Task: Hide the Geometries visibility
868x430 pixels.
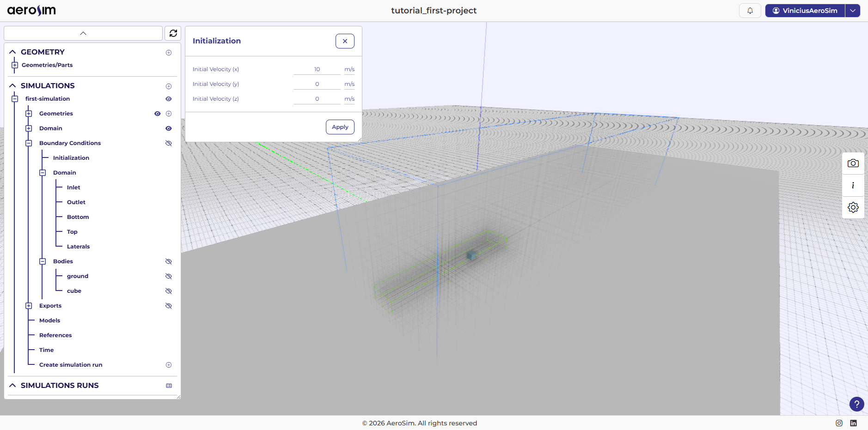Action: pos(158,113)
